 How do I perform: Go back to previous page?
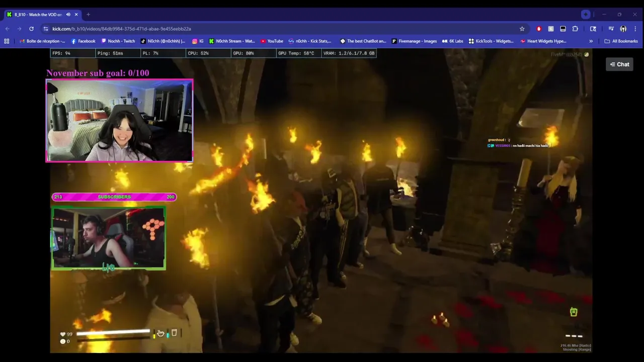pos(7,29)
